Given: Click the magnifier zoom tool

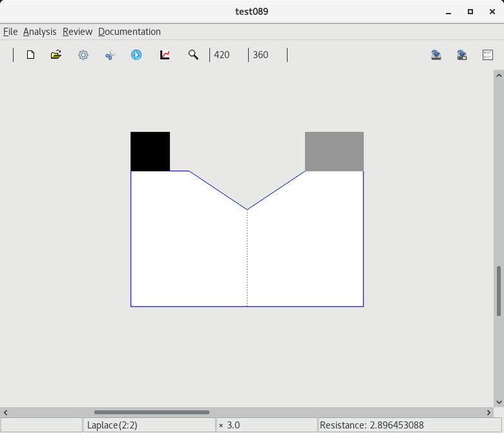Looking at the screenshot, I should (193, 55).
